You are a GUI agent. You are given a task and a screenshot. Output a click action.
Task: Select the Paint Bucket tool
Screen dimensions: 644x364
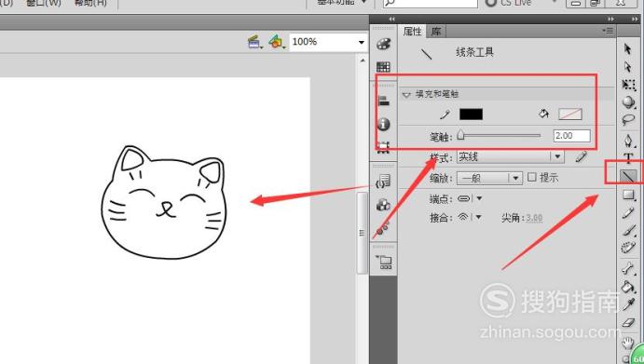pyautogui.click(x=628, y=287)
